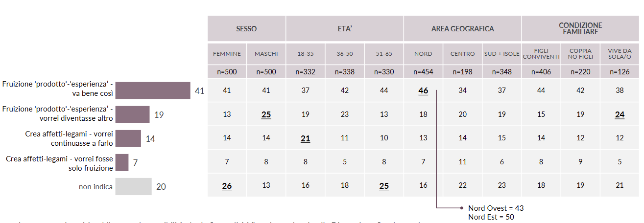This screenshot has width=644, height=223.
Task: Click the AREA GEOGRAFICA header cell
Action: [462, 28]
